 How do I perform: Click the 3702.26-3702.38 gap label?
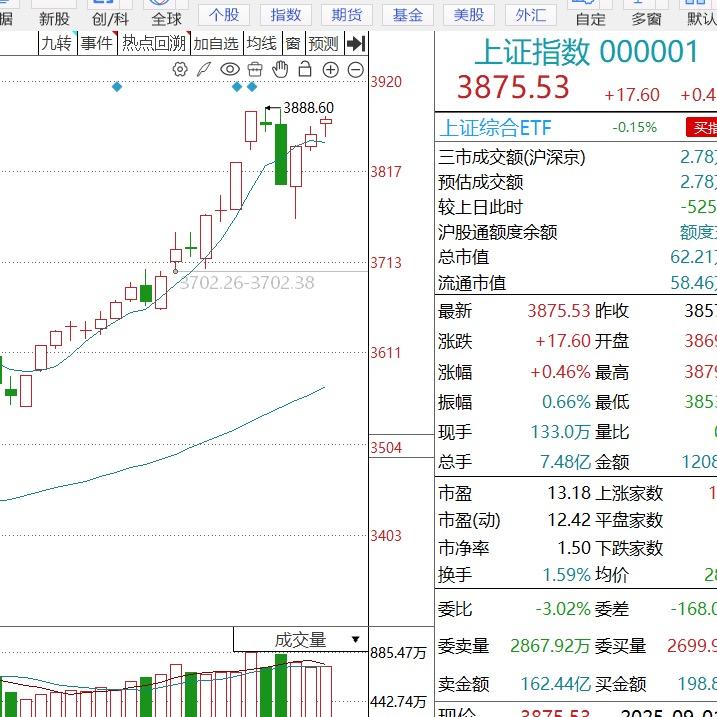click(x=246, y=283)
